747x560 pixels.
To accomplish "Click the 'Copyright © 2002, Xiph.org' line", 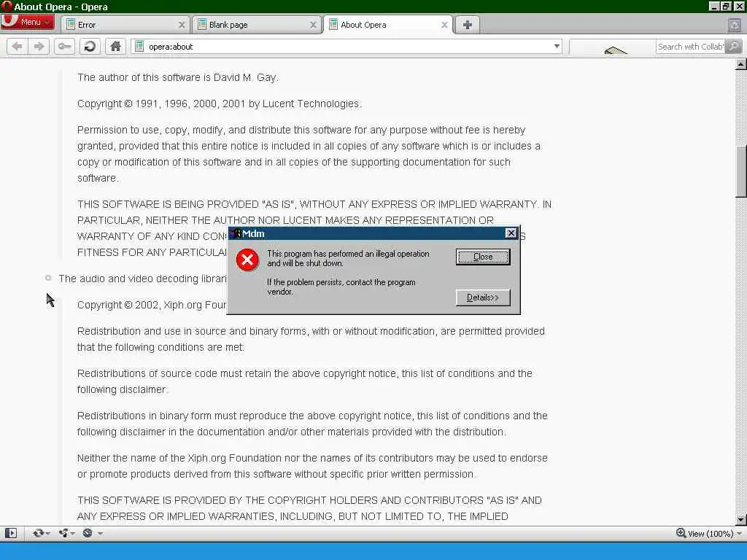I will click(x=152, y=305).
